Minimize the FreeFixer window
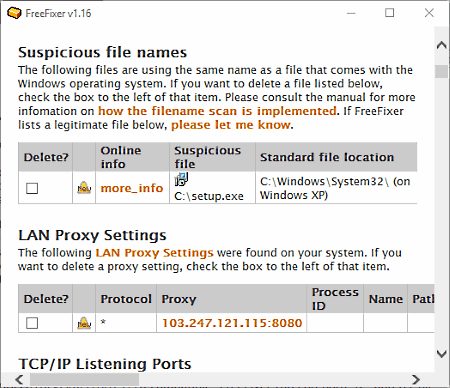This screenshot has width=450, height=388. (351, 13)
